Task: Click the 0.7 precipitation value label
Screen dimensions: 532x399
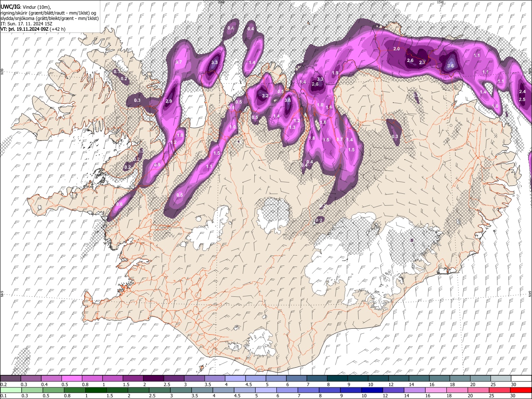Action: click(x=340, y=140)
